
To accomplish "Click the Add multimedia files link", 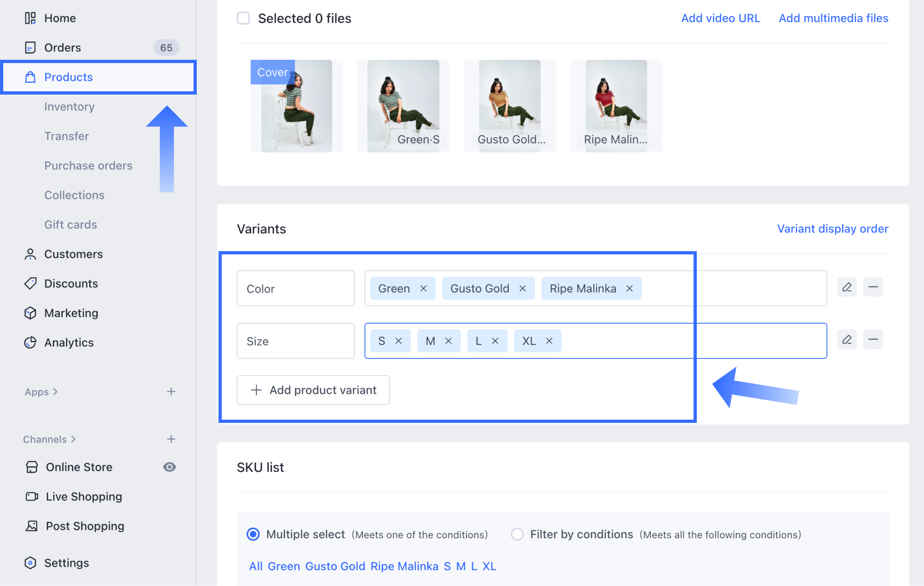I will coord(833,18).
